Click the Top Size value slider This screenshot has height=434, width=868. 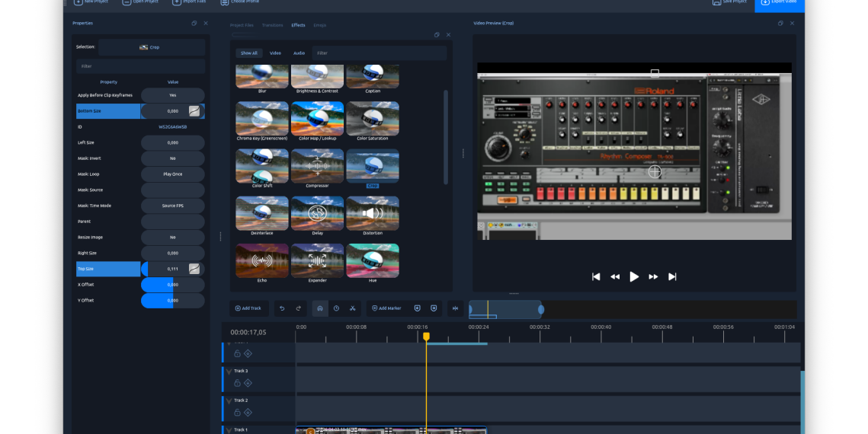pos(172,269)
